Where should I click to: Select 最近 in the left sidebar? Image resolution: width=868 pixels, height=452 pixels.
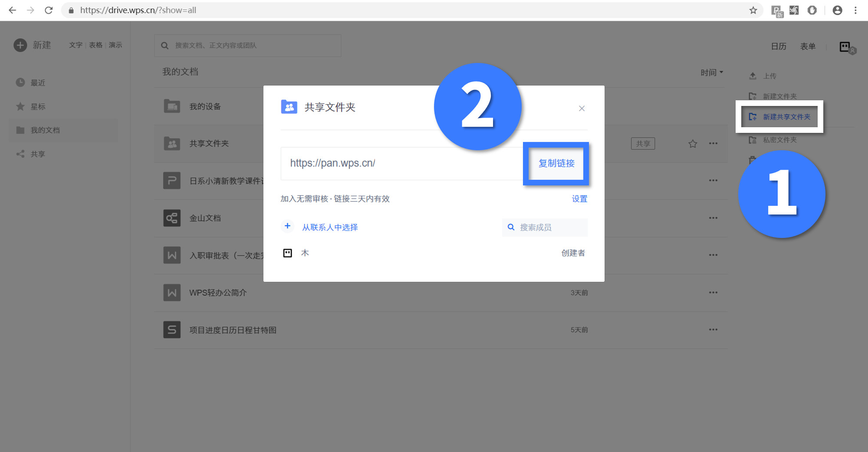pyautogui.click(x=37, y=82)
